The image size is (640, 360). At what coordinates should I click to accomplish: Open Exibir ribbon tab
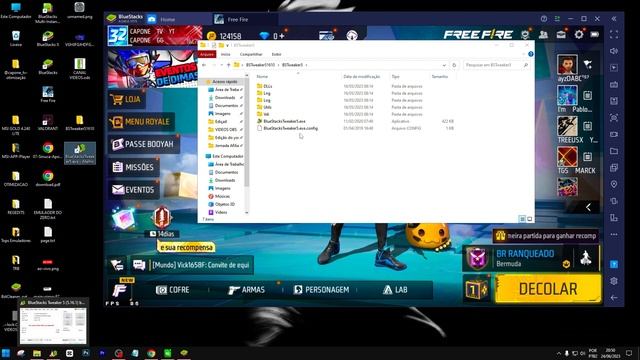pos(276,54)
